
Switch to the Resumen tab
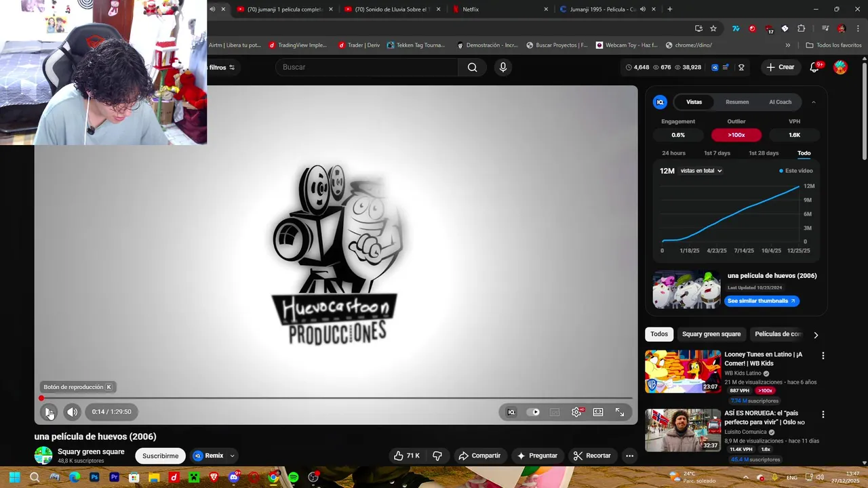tap(737, 102)
